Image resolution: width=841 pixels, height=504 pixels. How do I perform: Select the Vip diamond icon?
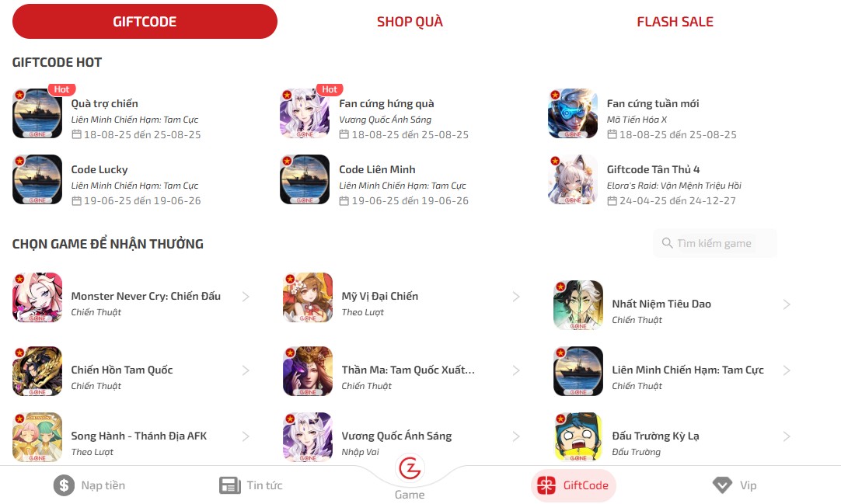[722, 485]
